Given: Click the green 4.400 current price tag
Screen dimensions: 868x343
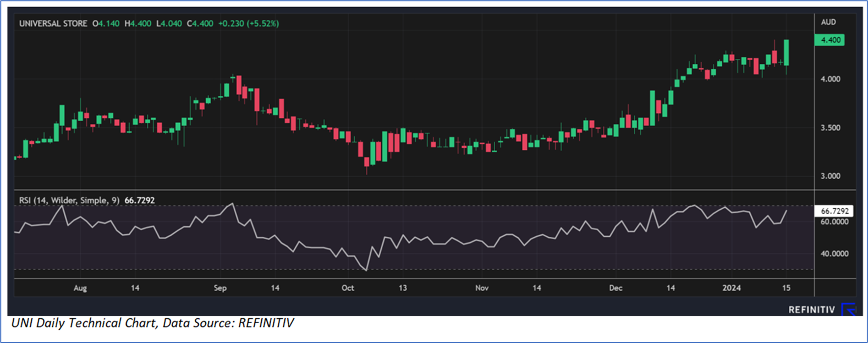Looking at the screenshot, I should click(829, 40).
